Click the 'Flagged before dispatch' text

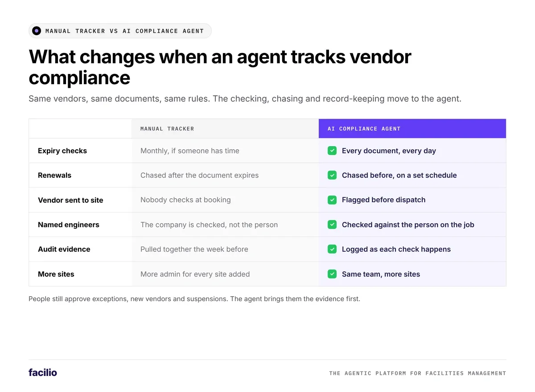[x=384, y=200]
